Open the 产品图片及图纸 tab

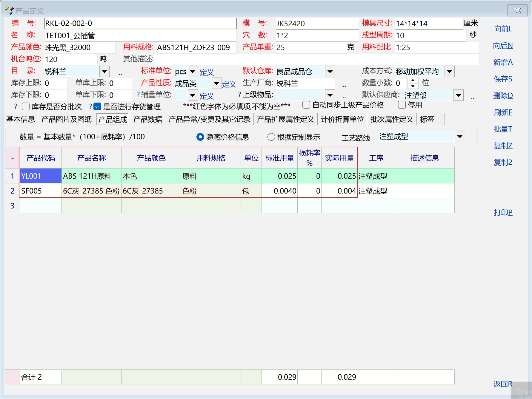(66, 119)
